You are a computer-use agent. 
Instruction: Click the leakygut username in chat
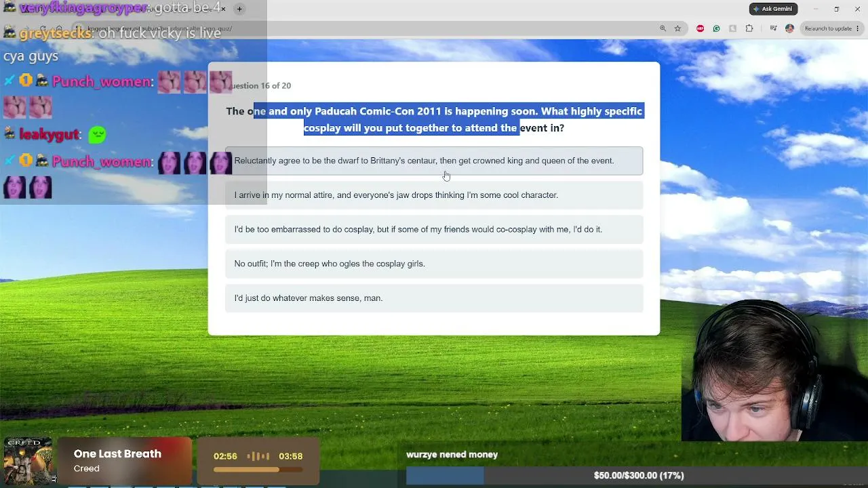tap(49, 135)
